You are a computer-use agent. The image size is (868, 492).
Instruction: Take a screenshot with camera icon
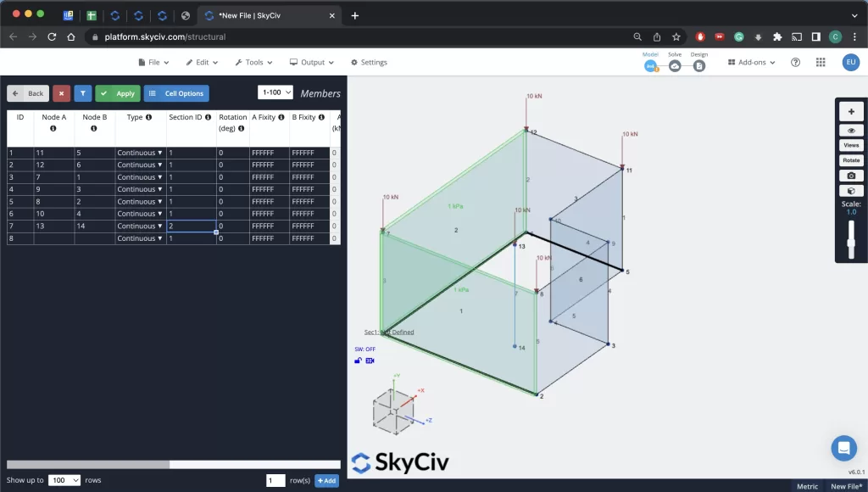click(x=851, y=176)
